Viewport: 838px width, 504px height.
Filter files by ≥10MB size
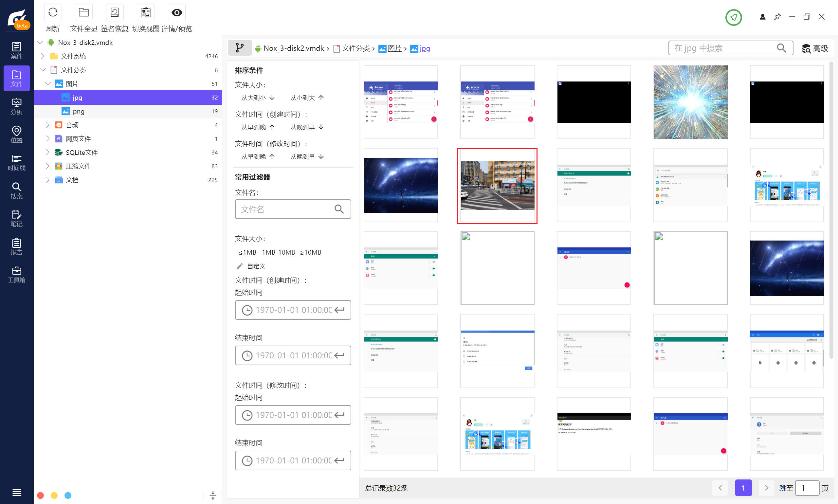(310, 252)
